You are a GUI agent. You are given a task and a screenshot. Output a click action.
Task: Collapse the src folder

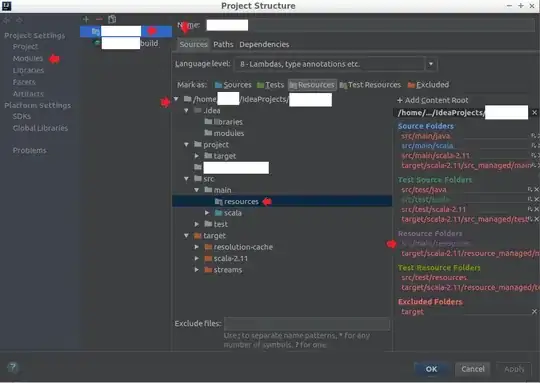coord(186,179)
